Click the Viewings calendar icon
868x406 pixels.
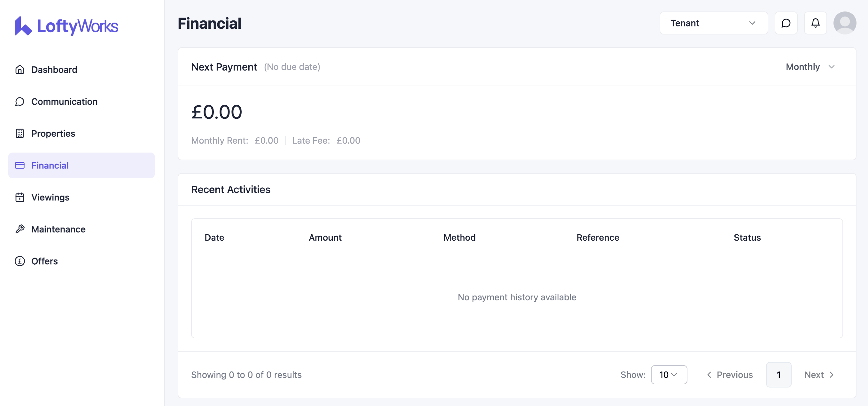tap(20, 197)
